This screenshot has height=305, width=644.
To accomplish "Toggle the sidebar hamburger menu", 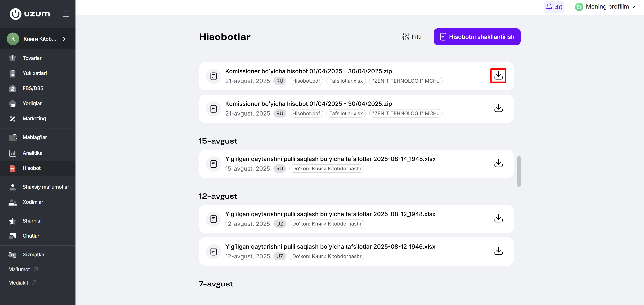I will tap(65, 14).
